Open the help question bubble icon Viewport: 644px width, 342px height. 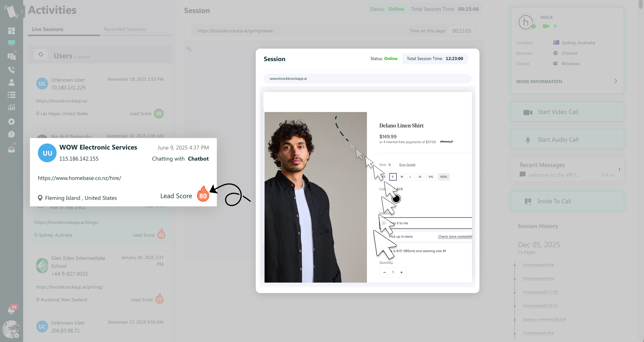(x=12, y=134)
